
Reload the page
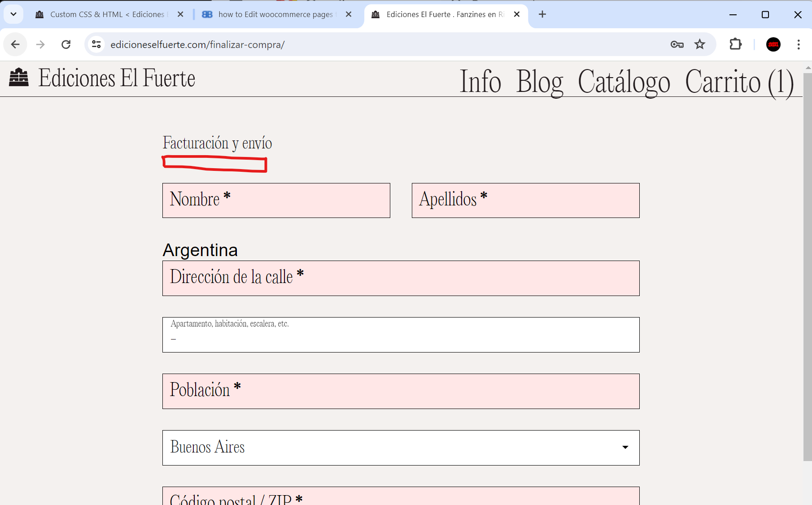coord(66,44)
